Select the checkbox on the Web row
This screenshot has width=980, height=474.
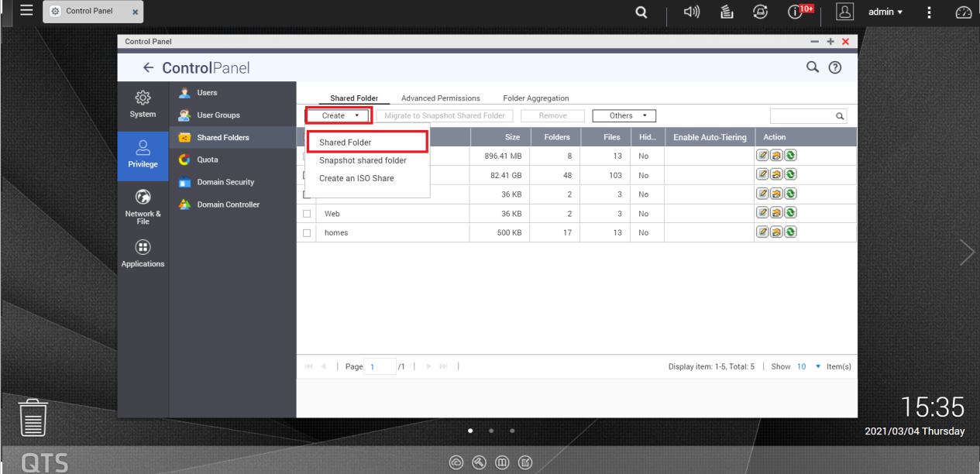pos(307,213)
